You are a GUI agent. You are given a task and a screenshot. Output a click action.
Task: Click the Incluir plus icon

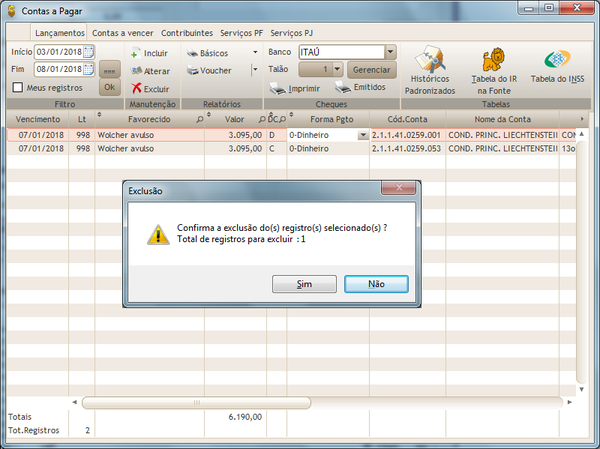pyautogui.click(x=134, y=53)
